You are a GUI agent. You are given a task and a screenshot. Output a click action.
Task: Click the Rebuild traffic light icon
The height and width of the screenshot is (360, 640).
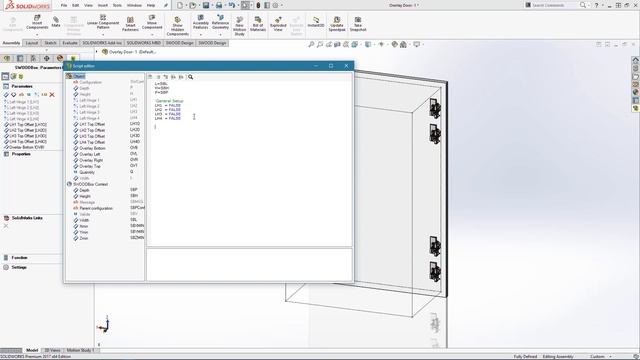click(258, 5)
